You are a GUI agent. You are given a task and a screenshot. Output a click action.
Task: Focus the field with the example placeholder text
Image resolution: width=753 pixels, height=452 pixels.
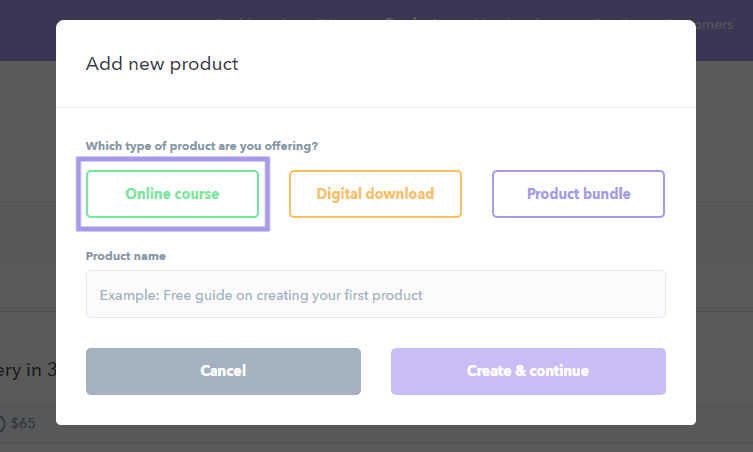point(375,295)
